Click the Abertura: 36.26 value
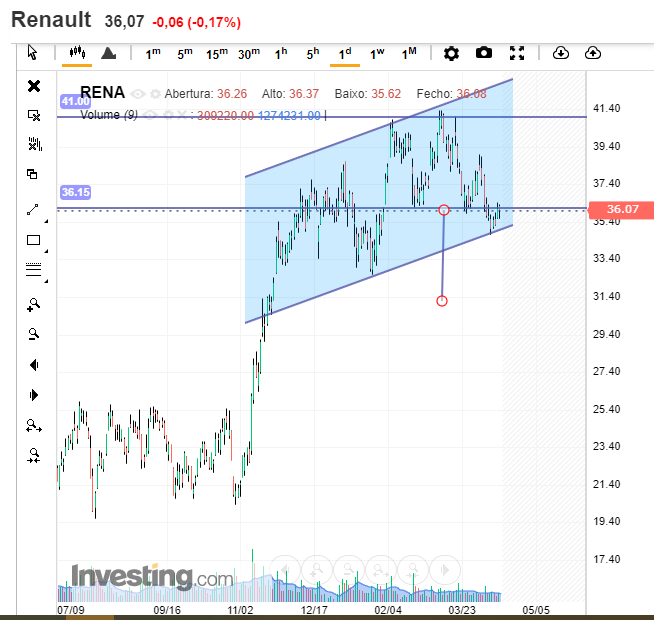This screenshot has width=654, height=620. 206,94
